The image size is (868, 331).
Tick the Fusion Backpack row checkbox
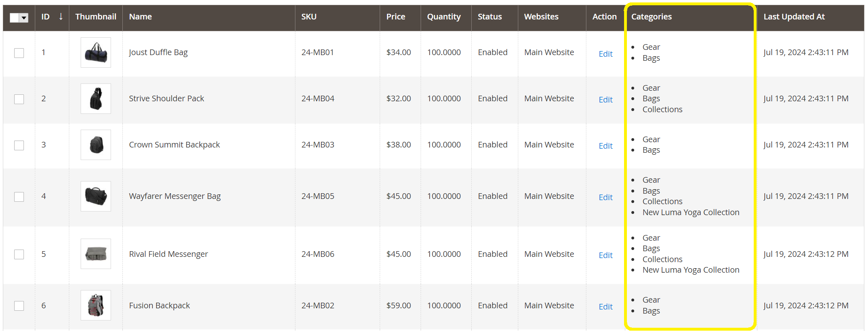click(19, 306)
